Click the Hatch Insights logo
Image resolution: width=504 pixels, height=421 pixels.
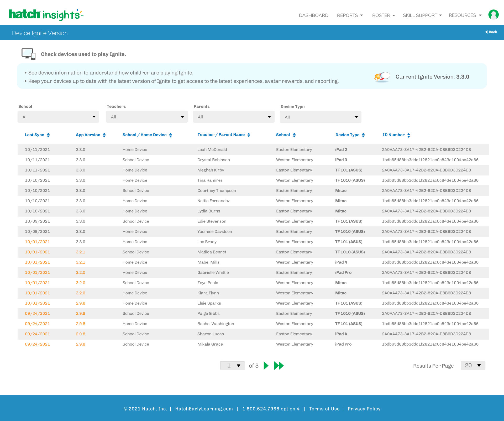coord(46,15)
